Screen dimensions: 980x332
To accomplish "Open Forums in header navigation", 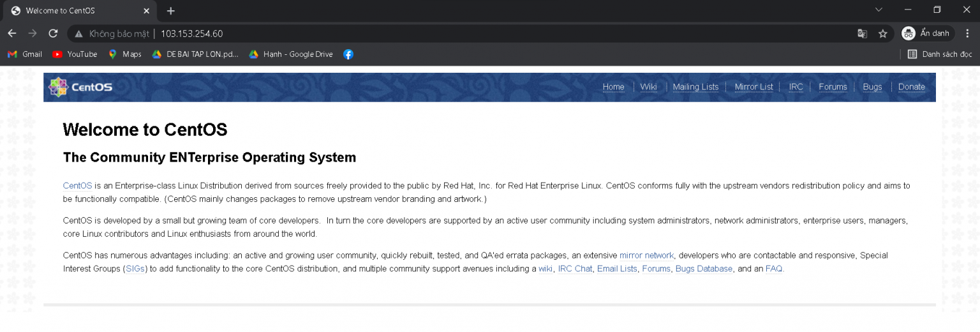I will 833,87.
